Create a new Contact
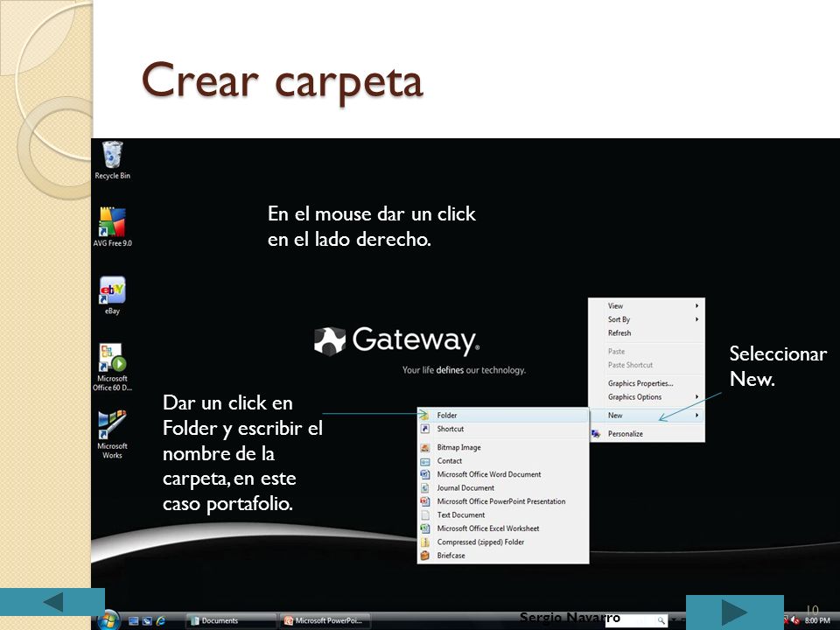The width and height of the screenshot is (840, 630). point(503,461)
